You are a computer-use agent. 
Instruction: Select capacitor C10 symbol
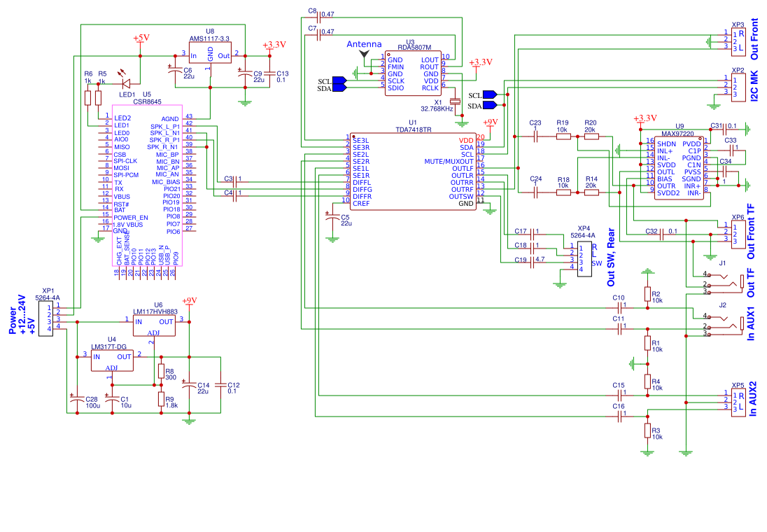(619, 308)
